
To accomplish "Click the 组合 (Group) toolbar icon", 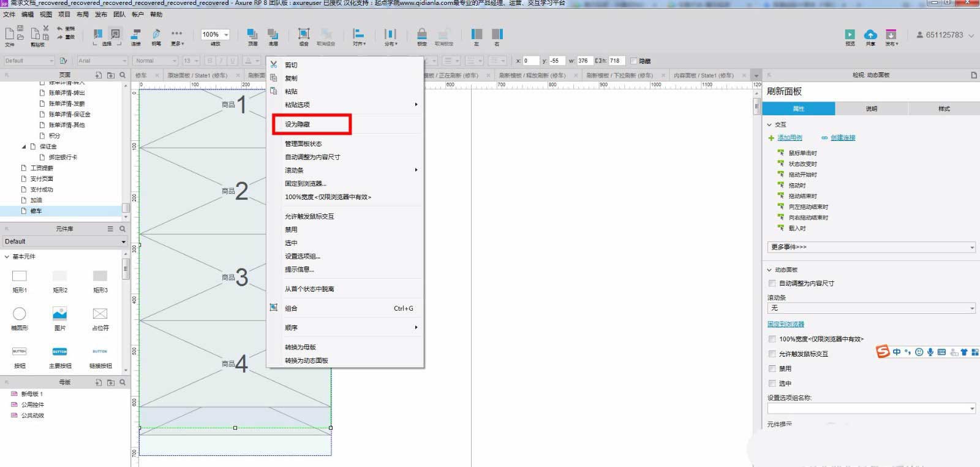I will pyautogui.click(x=304, y=34).
